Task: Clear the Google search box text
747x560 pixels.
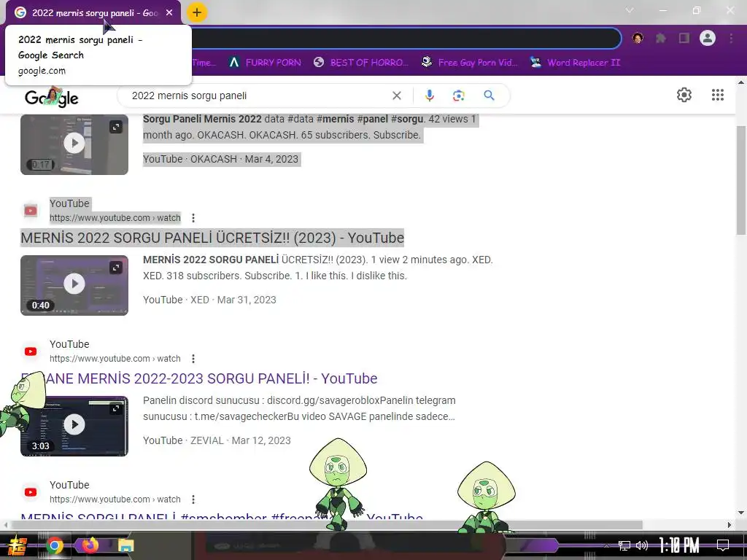Action: [396, 96]
